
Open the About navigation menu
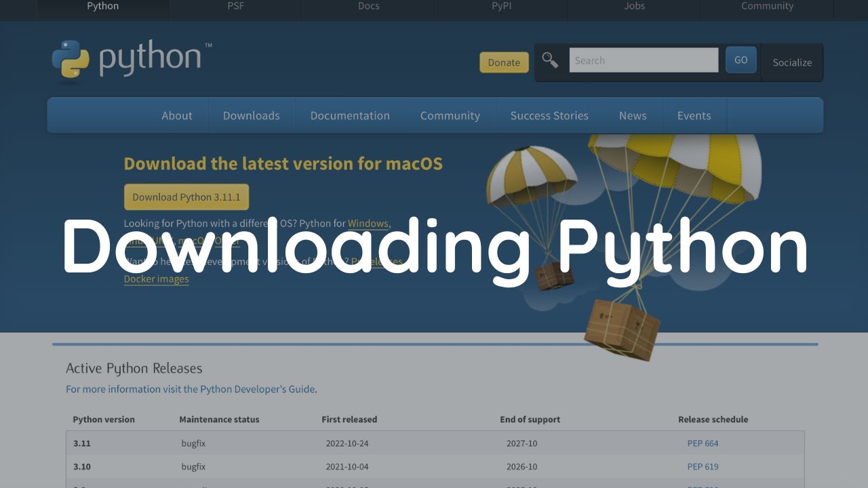point(177,116)
